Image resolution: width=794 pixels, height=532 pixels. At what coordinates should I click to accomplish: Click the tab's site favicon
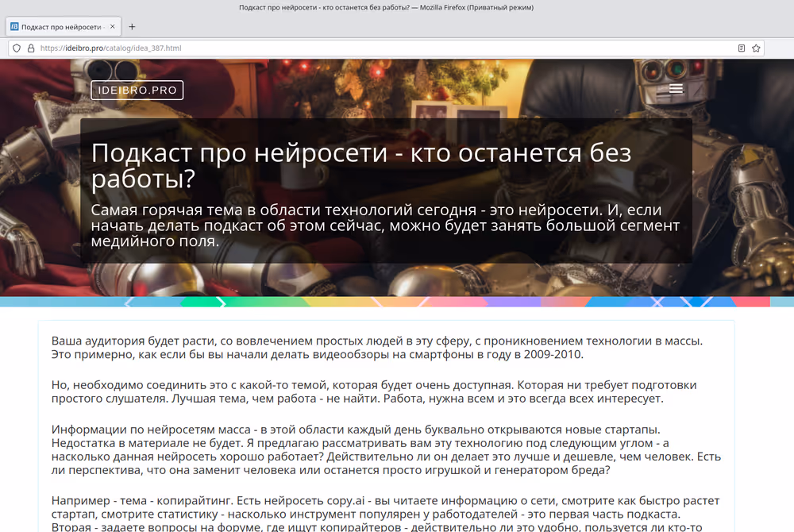tap(14, 26)
